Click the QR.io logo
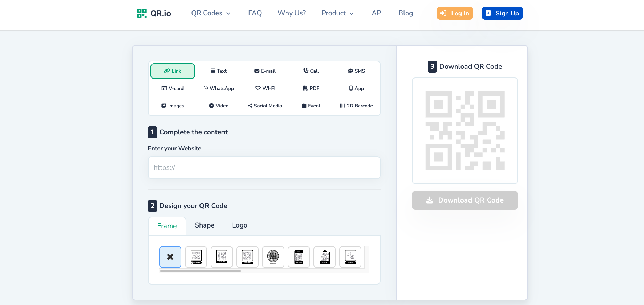This screenshot has height=305, width=644. 154,13
